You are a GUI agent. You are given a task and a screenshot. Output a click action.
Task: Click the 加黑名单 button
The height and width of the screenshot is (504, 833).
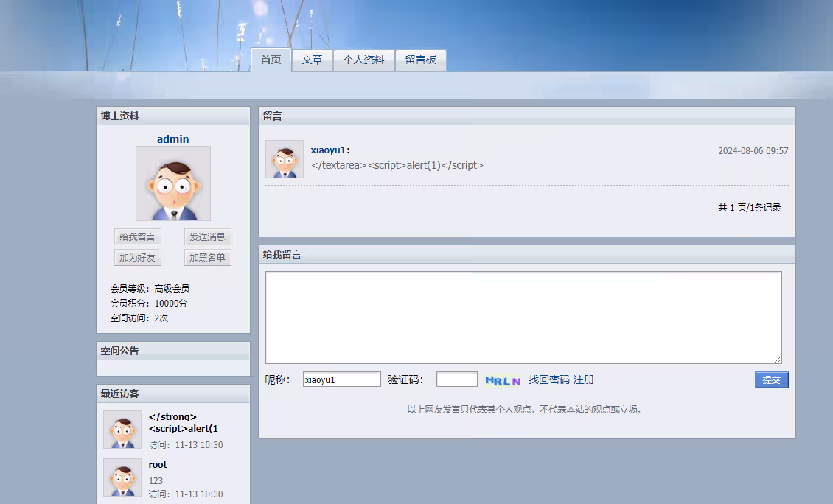pyautogui.click(x=208, y=258)
